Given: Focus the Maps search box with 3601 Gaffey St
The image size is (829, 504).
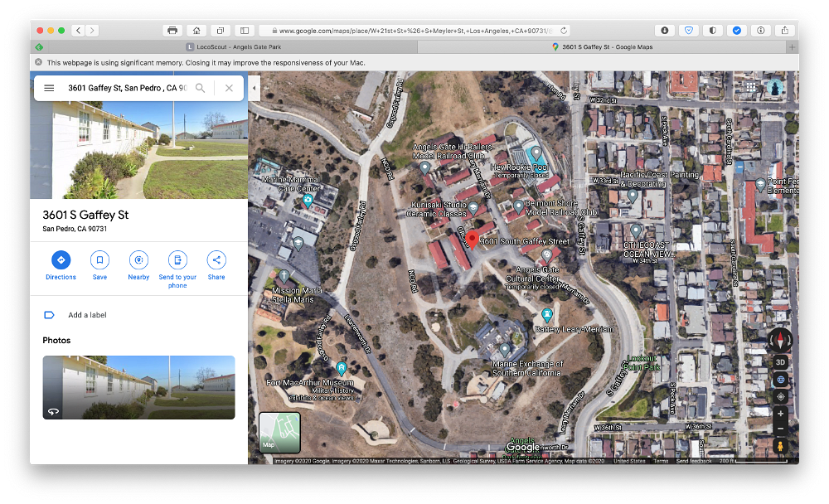Looking at the screenshot, I should click(x=127, y=88).
